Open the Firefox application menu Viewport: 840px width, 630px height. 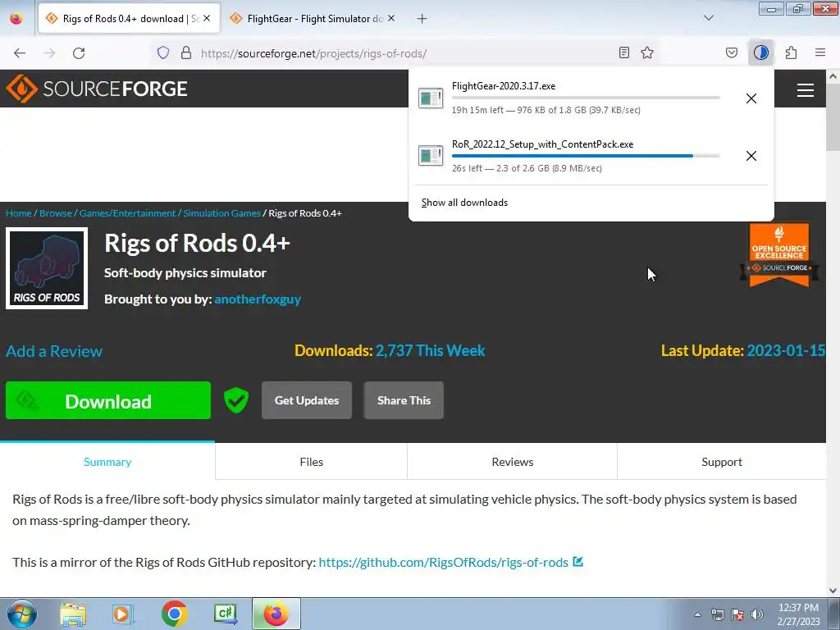pos(820,52)
